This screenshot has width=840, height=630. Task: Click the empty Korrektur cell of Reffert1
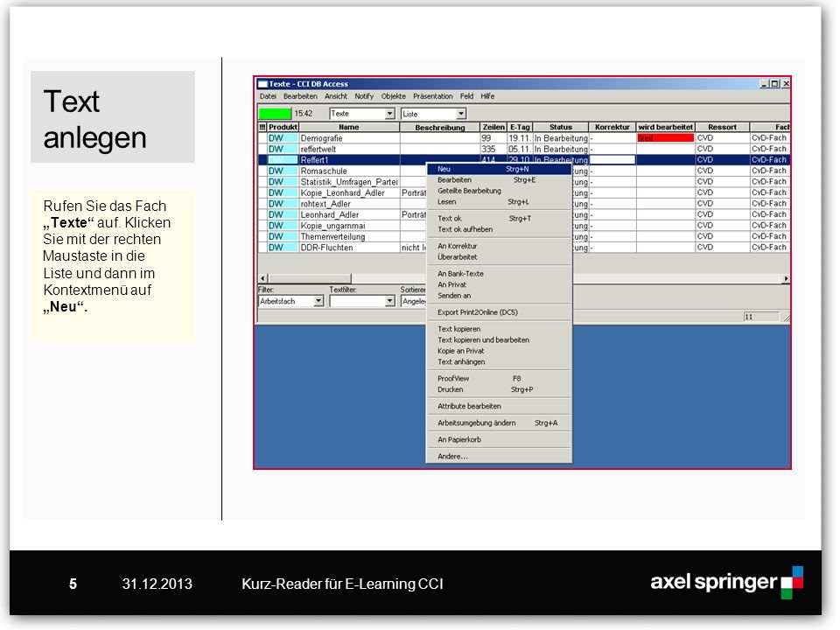click(x=612, y=159)
